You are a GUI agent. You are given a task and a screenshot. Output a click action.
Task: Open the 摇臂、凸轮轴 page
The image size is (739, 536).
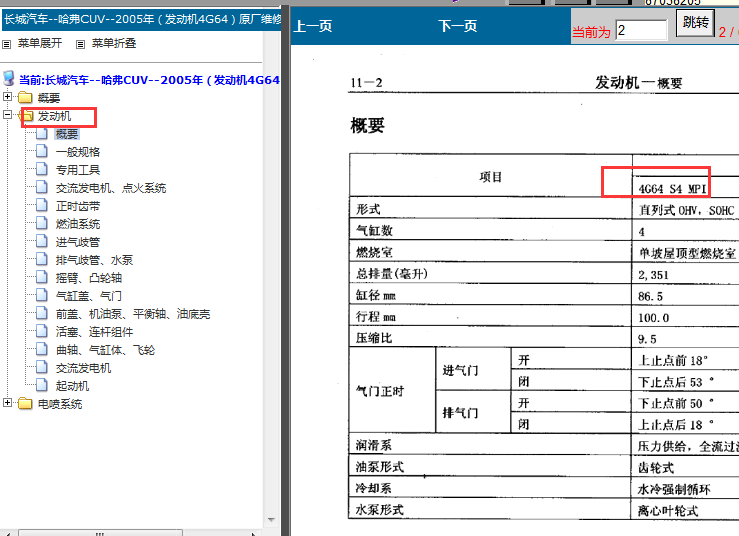tap(89, 278)
